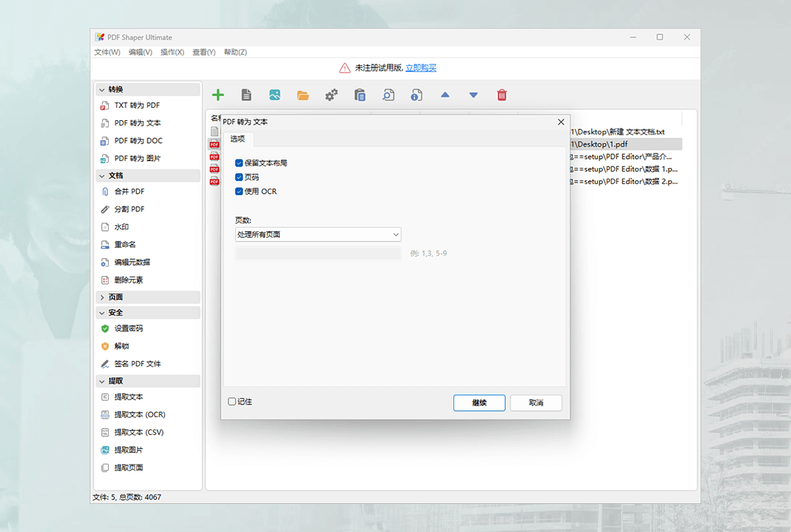Enable the 记住 checkbox
This screenshot has width=791, height=532.
(230, 403)
